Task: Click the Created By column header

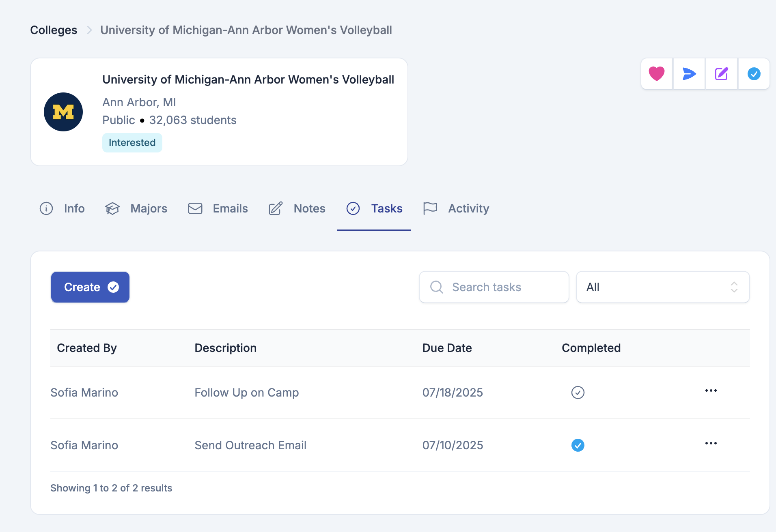Action: (x=87, y=348)
